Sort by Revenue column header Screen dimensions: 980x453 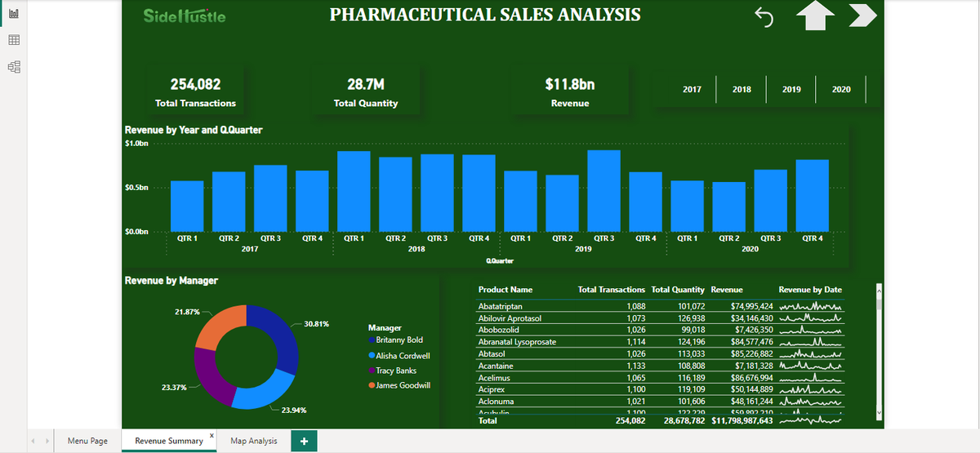pyautogui.click(x=727, y=290)
